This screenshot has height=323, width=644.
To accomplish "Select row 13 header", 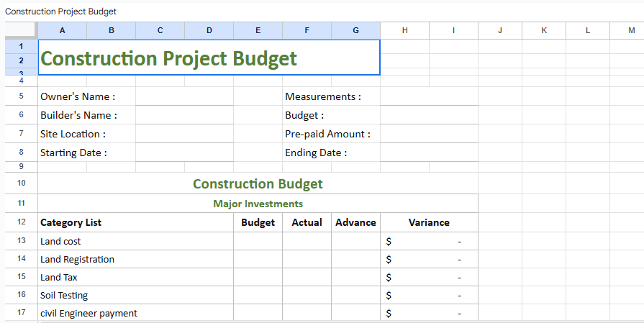I will [21, 241].
